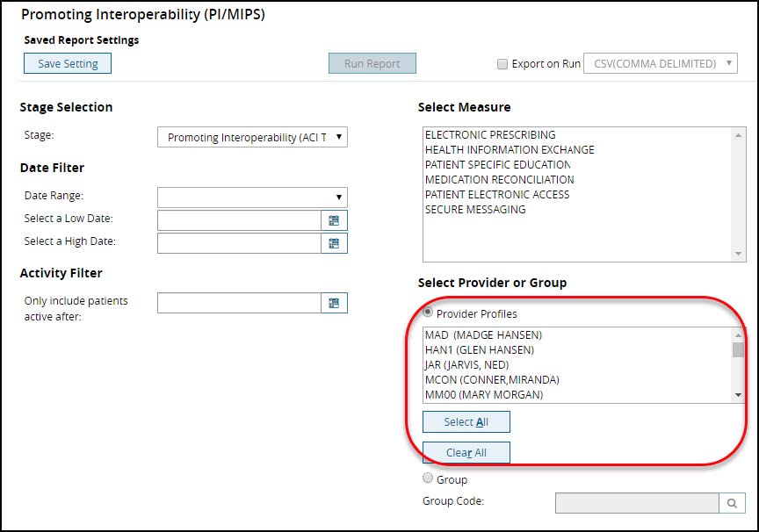759x532 pixels.
Task: Open calendar for active-after patient date
Action: point(334,303)
